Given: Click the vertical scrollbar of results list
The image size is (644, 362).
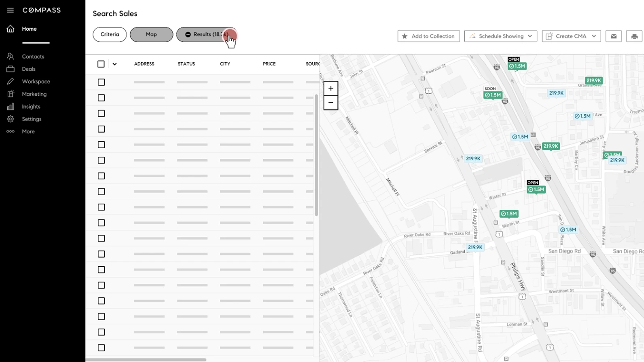Looking at the screenshot, I should [316, 155].
